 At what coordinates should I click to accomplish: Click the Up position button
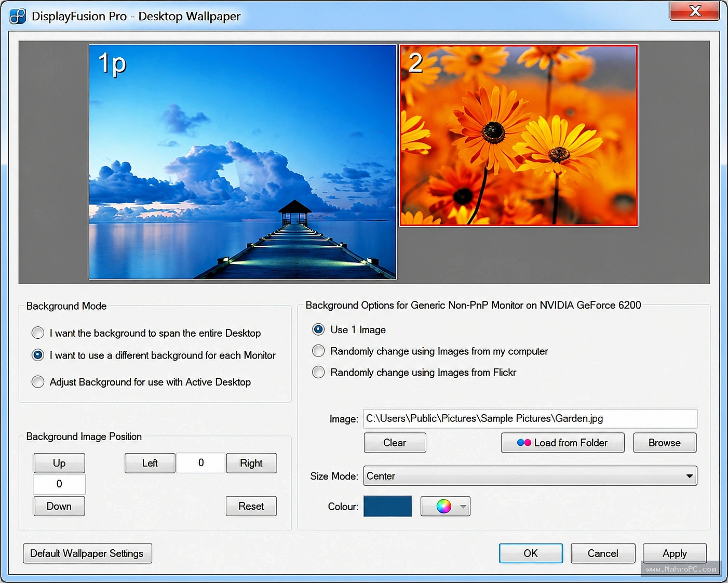(59, 463)
